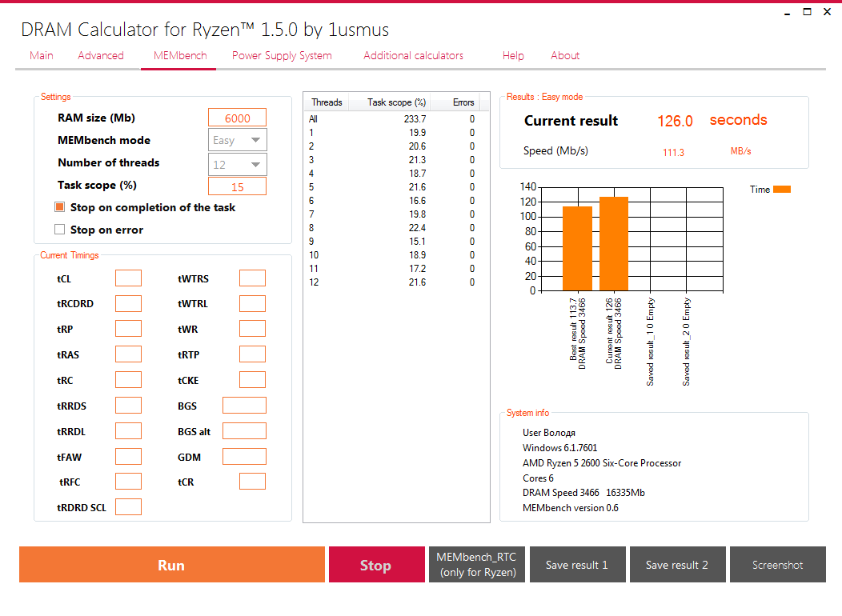Click the Best result 113.7 bar
The image size is (842, 616).
pos(577,249)
